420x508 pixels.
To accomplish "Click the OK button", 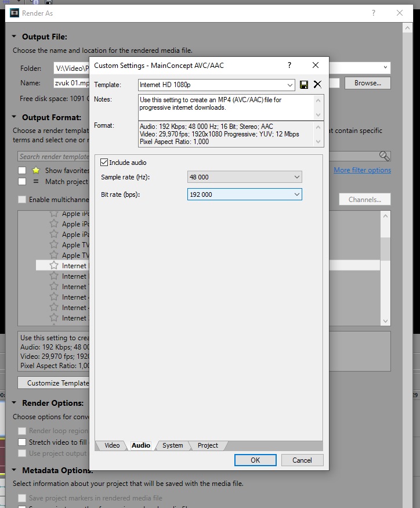I will coord(255,460).
